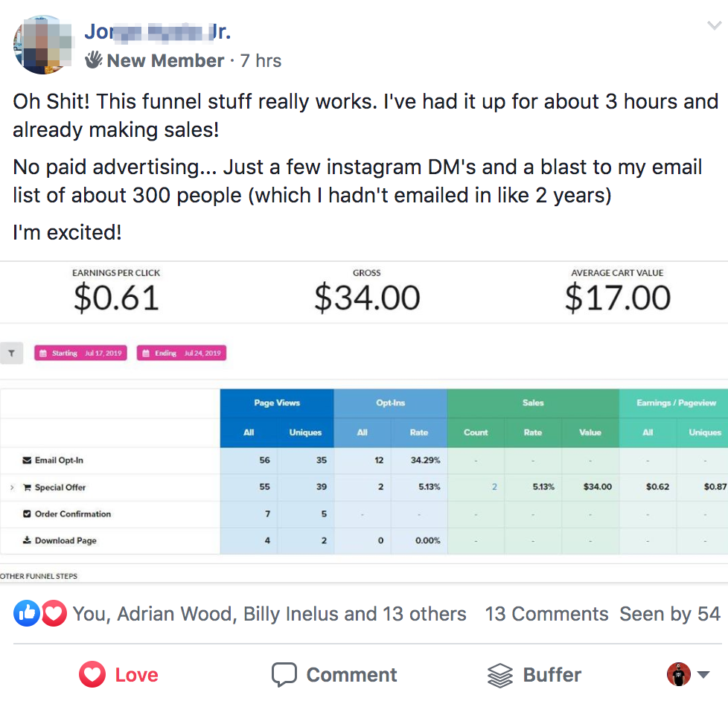Click the filter funnel icon
Image resolution: width=728 pixels, height=701 pixels.
[12, 353]
